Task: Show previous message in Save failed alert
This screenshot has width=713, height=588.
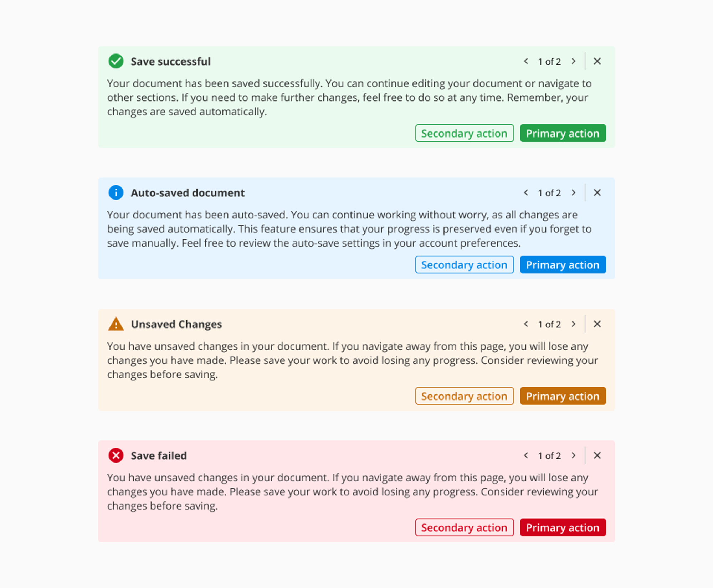Action: (526, 455)
